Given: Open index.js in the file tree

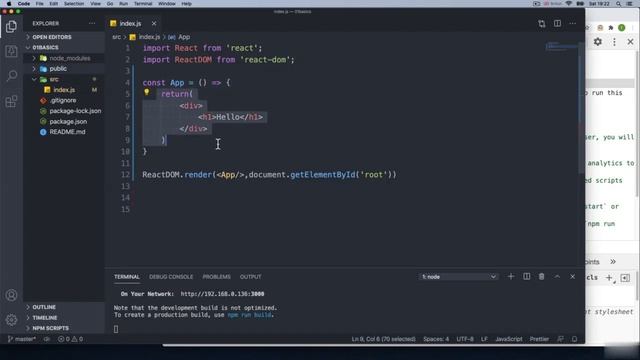Looking at the screenshot, I should click(x=64, y=90).
